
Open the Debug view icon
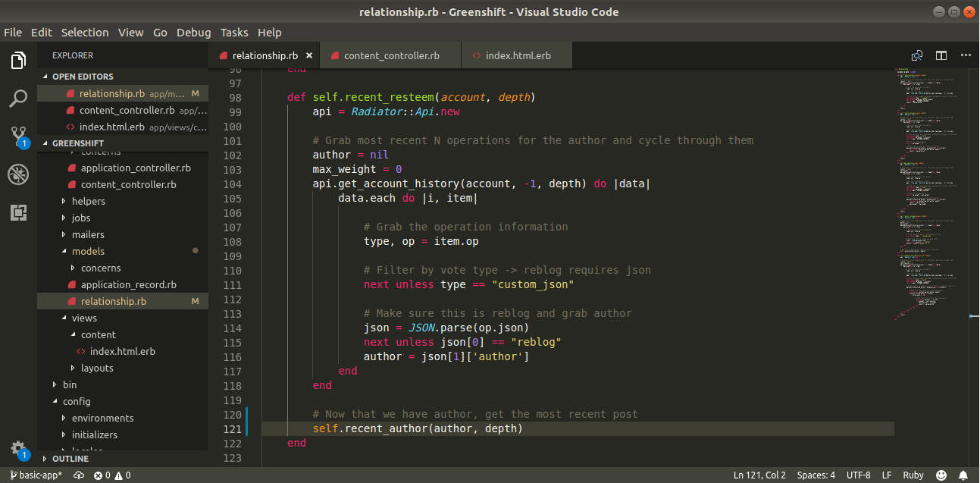point(18,174)
